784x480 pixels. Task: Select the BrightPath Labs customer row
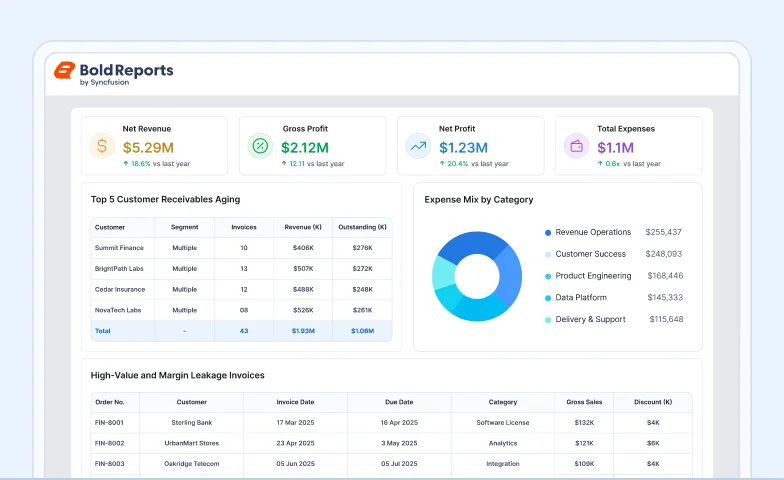(x=242, y=269)
